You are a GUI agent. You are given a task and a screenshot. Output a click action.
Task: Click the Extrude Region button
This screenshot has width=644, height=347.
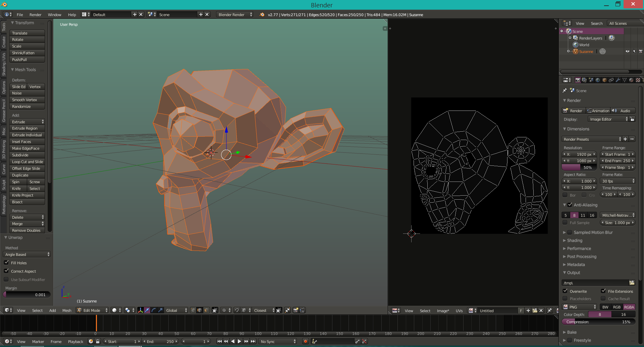[x=27, y=128]
